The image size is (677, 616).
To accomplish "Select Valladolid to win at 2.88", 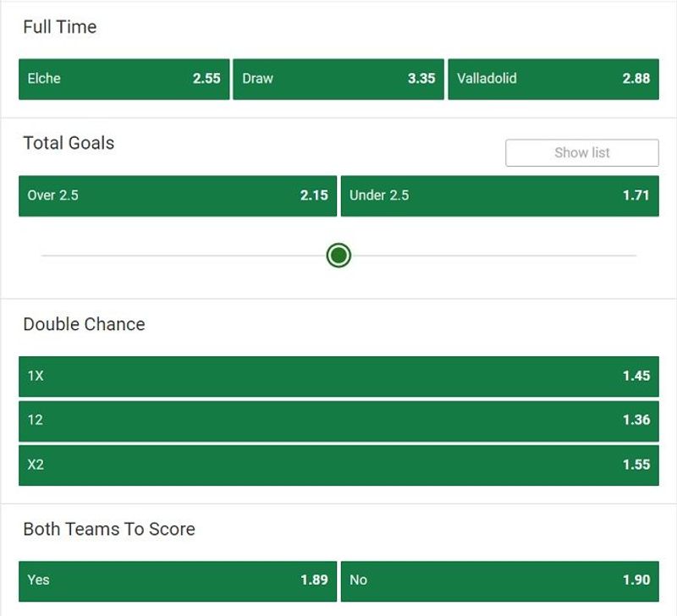I will pos(553,79).
